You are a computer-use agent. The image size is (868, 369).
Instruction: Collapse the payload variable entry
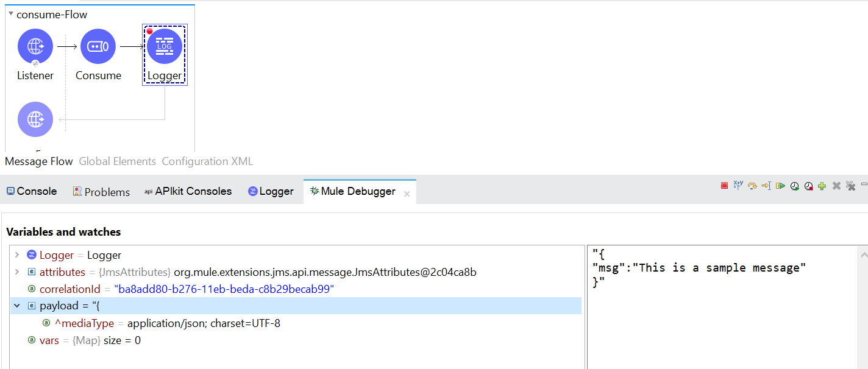pyautogui.click(x=16, y=306)
